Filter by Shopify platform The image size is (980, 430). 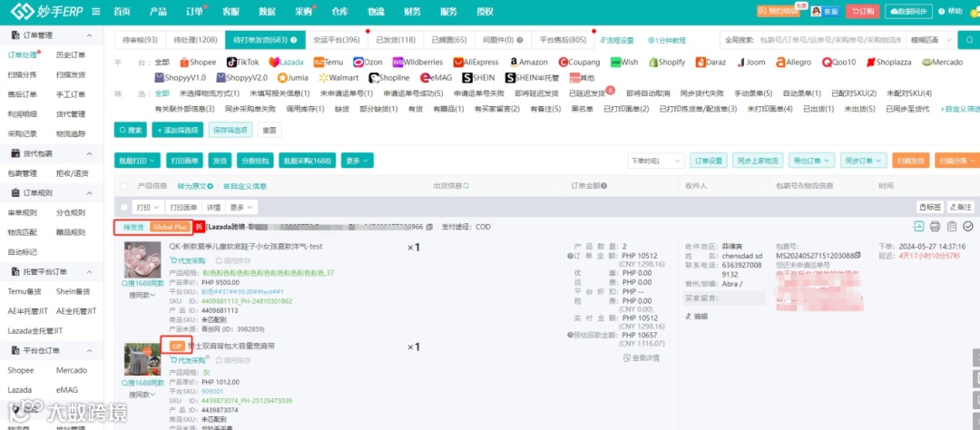point(668,62)
